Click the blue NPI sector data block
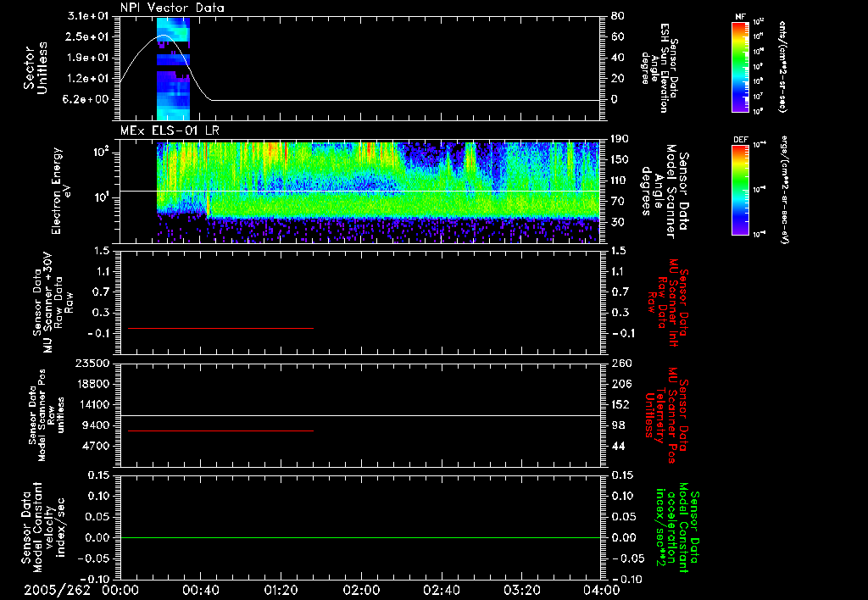The image size is (868, 600). (173, 69)
